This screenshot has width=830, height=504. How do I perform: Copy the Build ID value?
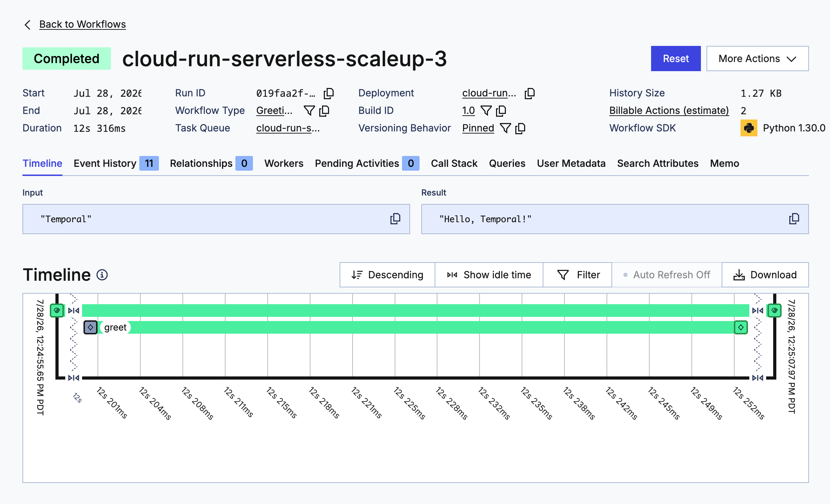501,111
